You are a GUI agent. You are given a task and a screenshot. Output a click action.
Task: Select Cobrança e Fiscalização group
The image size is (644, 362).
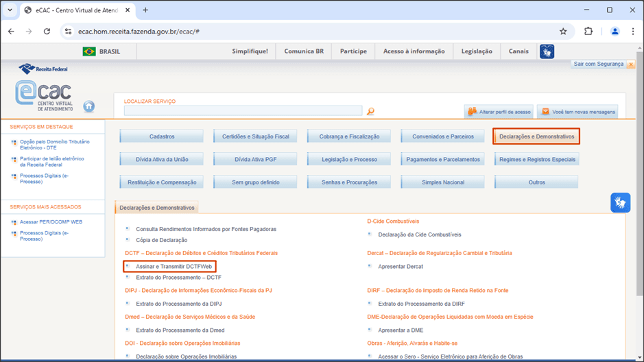[x=349, y=136]
